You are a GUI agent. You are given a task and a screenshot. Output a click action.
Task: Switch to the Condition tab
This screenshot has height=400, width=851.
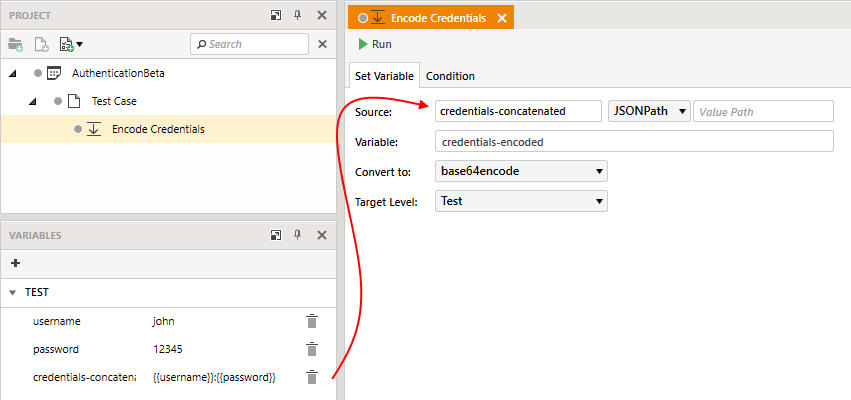tap(450, 76)
